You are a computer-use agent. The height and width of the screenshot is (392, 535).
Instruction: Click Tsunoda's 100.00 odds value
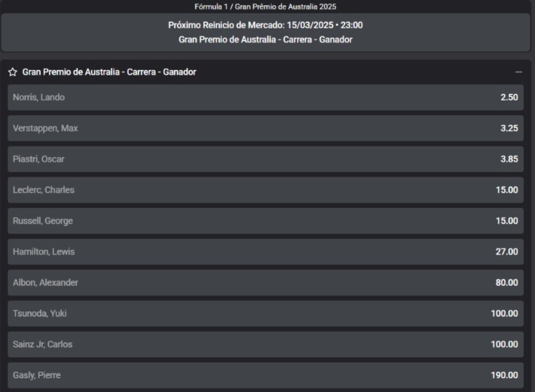(505, 314)
